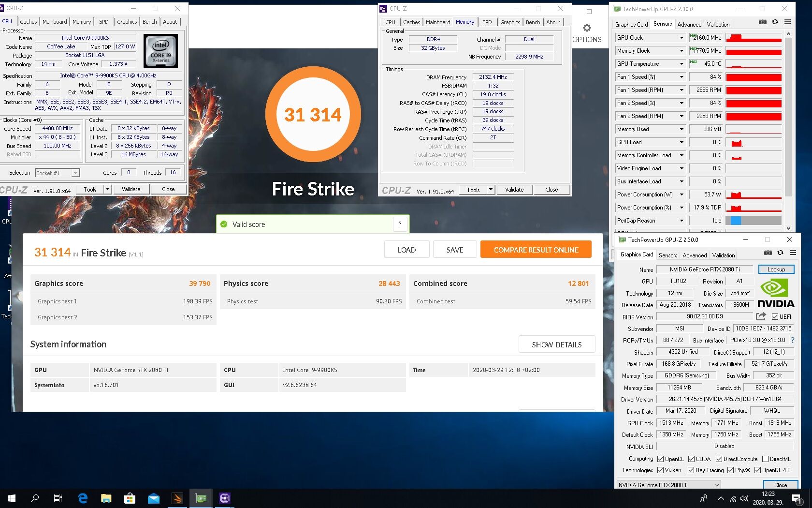This screenshot has height=508, width=812.
Task: Click refresh icon in GPU-Z Graphics Card window
Action: coord(780,253)
